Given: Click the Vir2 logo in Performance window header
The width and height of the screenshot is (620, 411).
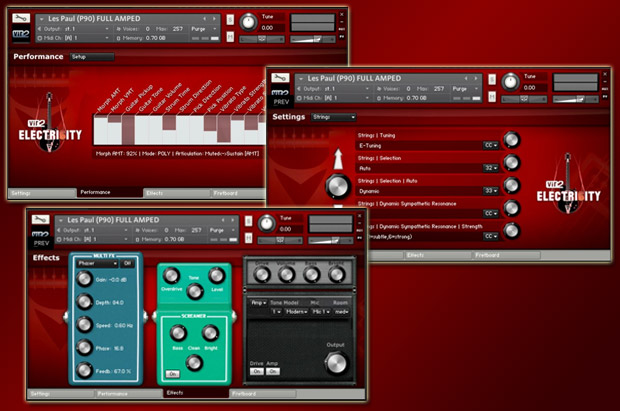Looking at the screenshot, I should click(21, 34).
